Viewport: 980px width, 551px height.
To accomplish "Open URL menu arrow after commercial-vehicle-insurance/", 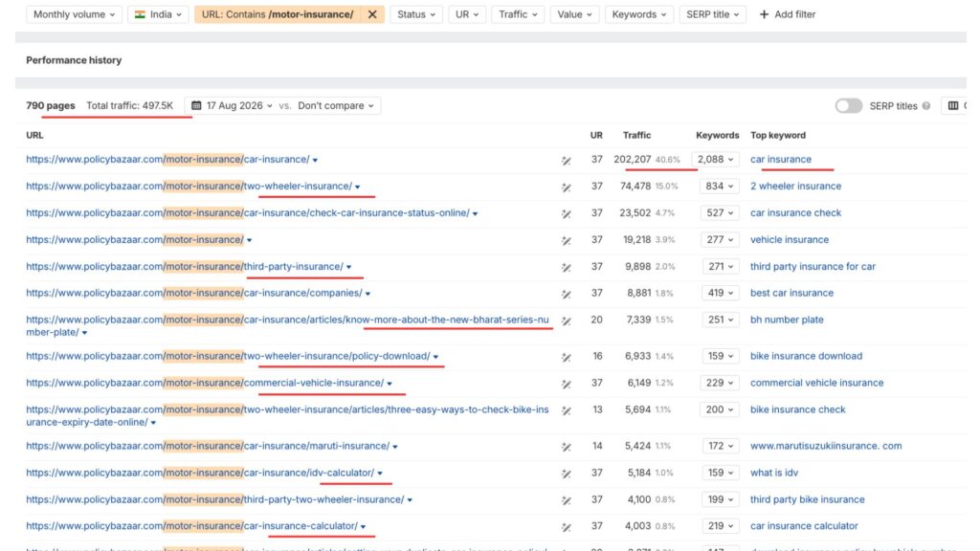I will pos(390,384).
